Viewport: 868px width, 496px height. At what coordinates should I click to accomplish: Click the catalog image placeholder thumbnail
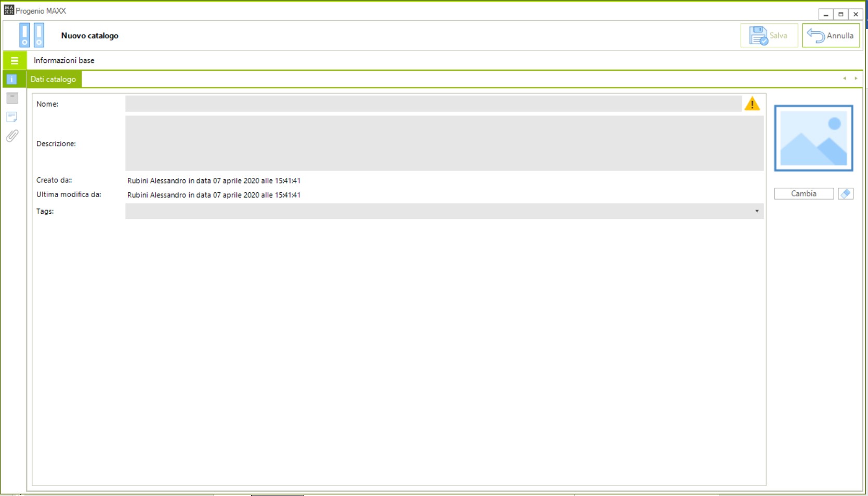pyautogui.click(x=813, y=138)
